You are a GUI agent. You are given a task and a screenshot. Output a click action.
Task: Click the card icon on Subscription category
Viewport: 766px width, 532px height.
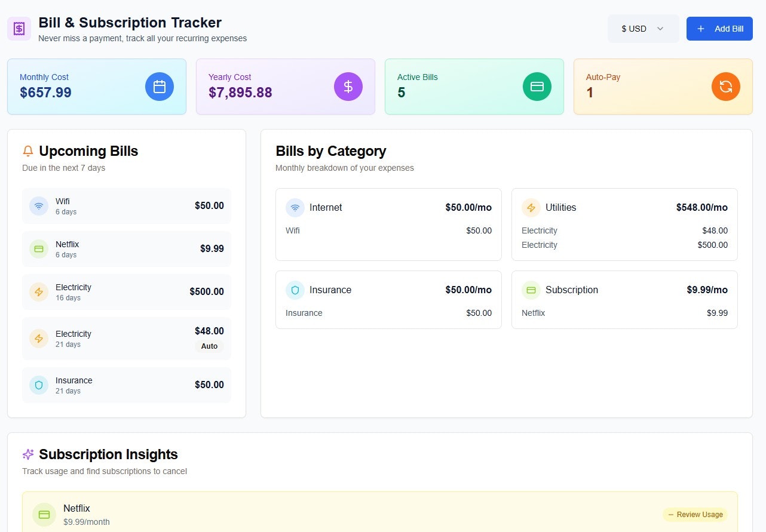[x=531, y=290]
